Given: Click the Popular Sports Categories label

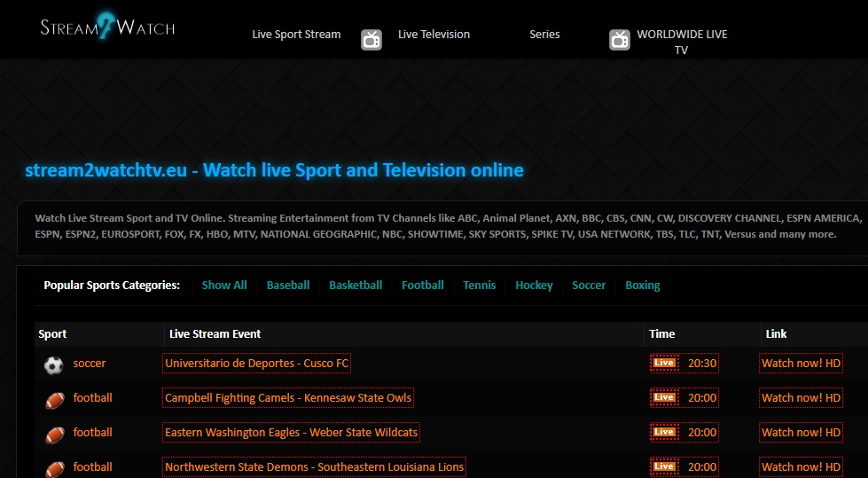Looking at the screenshot, I should (112, 286).
